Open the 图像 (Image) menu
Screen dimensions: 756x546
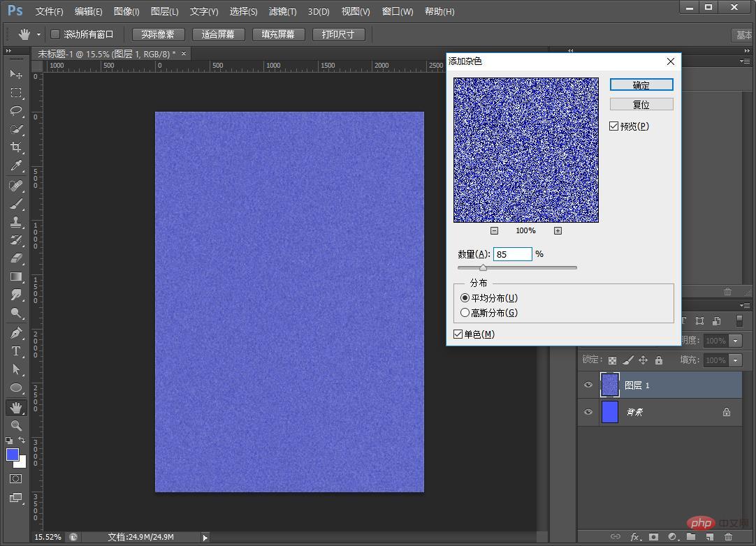[126, 12]
